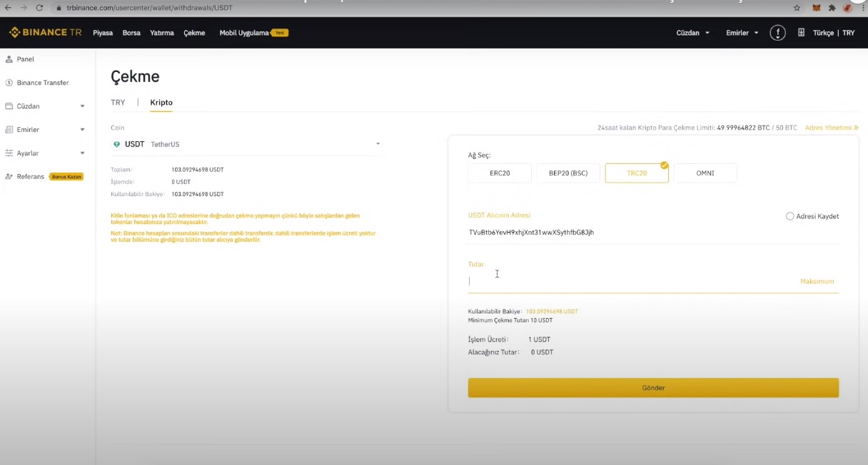Screen dimensions: 868x465
Task: Select the BEP20 (BSC) network option
Action: point(568,173)
